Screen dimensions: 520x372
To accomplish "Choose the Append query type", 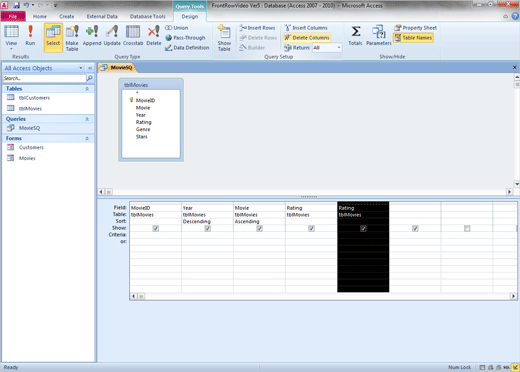I will (92, 35).
